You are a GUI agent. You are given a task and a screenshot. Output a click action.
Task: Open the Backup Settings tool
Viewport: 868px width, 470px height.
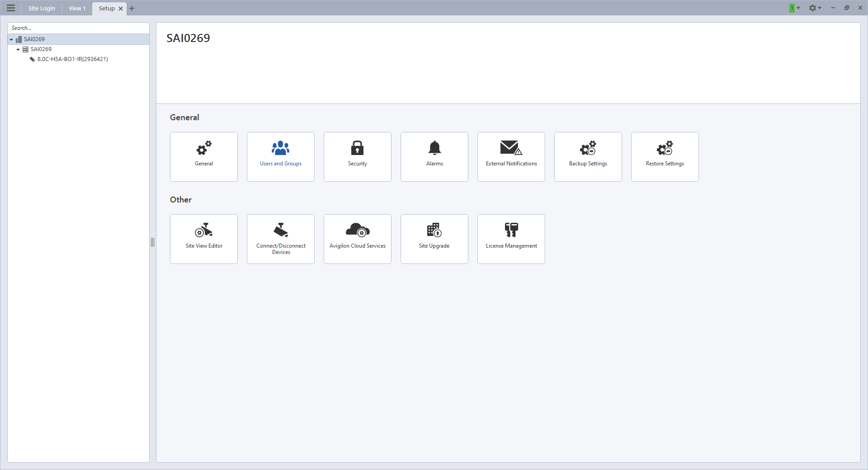point(588,156)
